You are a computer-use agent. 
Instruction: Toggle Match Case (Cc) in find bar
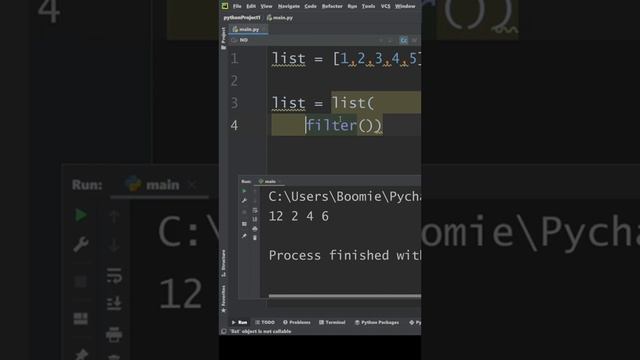pos(404,40)
